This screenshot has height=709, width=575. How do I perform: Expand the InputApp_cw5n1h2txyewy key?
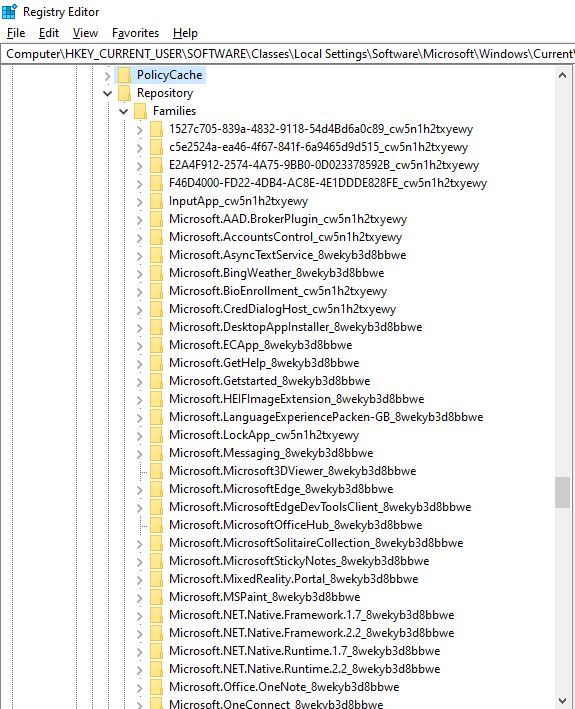tap(140, 202)
